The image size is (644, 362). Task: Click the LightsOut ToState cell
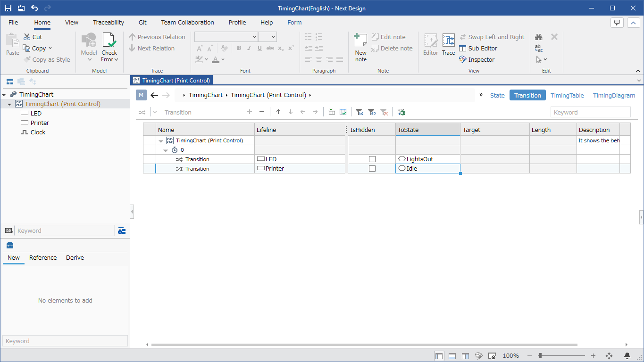coord(428,159)
